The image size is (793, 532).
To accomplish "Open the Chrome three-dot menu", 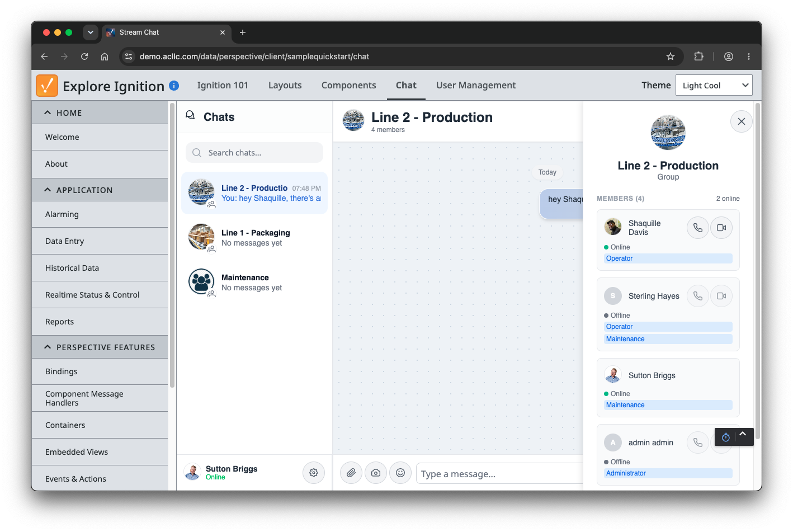I will click(749, 57).
